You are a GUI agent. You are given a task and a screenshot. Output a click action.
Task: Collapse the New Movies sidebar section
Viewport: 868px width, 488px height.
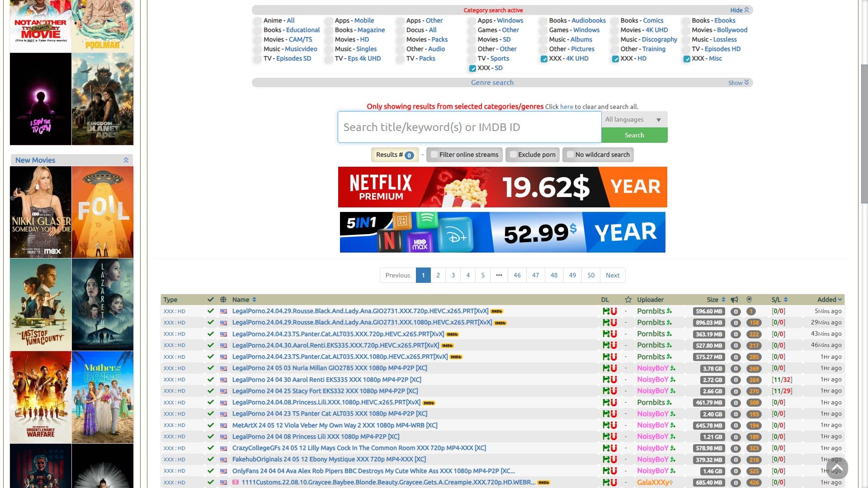click(x=127, y=160)
